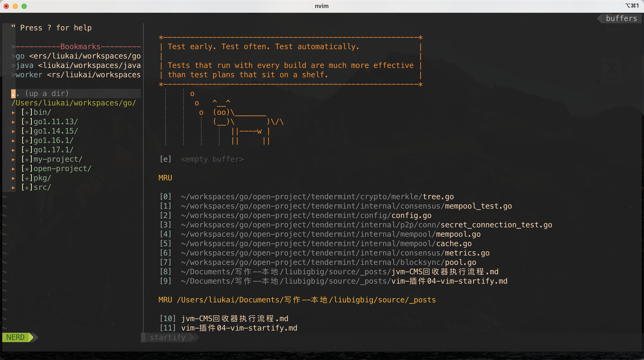Click the star flag beside go1.11.13/
Image resolution: width=644 pixels, height=360 pixels.
tap(27, 122)
